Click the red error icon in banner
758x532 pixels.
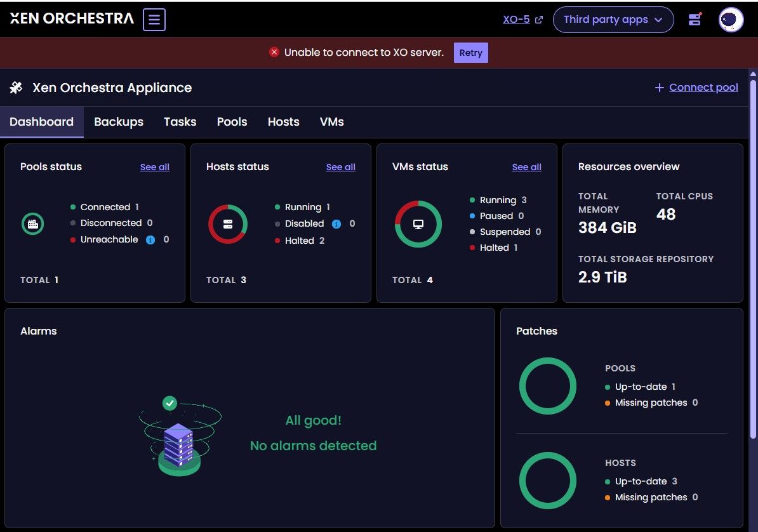tap(274, 52)
